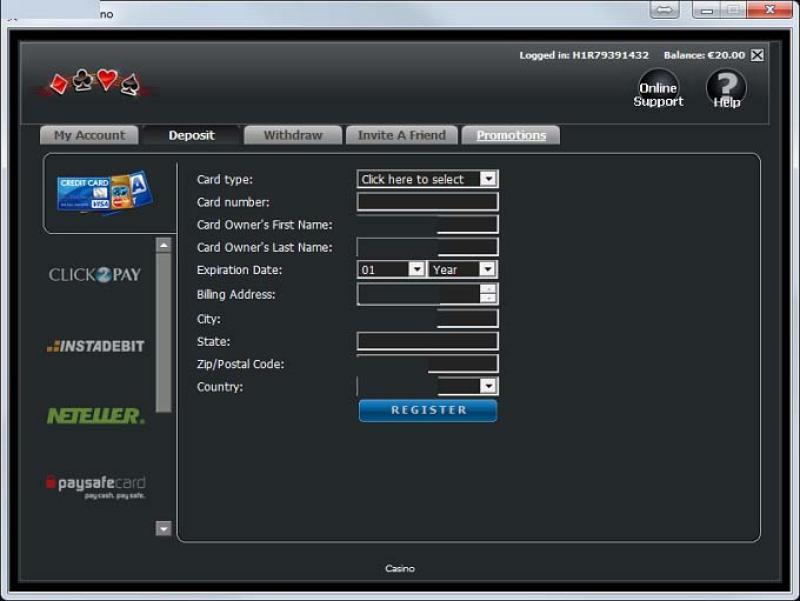This screenshot has width=800, height=601.
Task: Choose the paysafecard payment method
Action: pyautogui.click(x=96, y=486)
